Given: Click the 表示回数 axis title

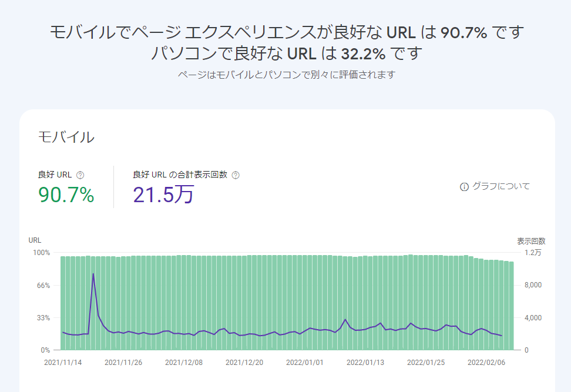Looking at the screenshot, I should pyautogui.click(x=531, y=241).
